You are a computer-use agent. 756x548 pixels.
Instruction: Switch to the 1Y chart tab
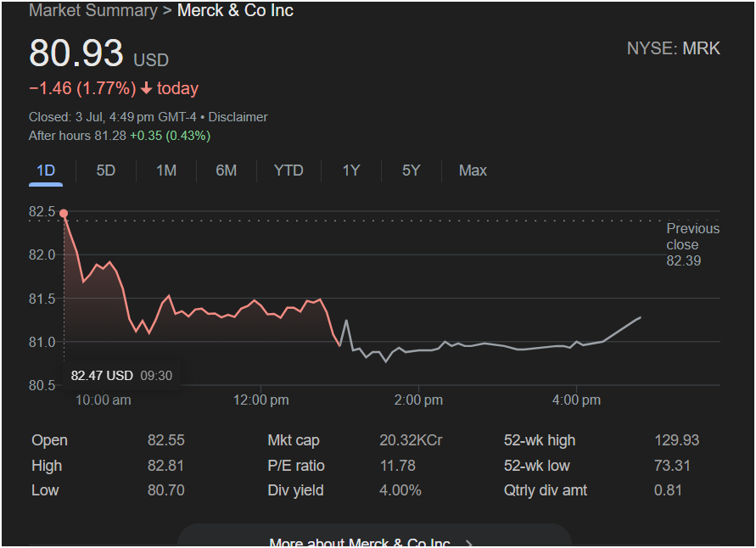(351, 171)
